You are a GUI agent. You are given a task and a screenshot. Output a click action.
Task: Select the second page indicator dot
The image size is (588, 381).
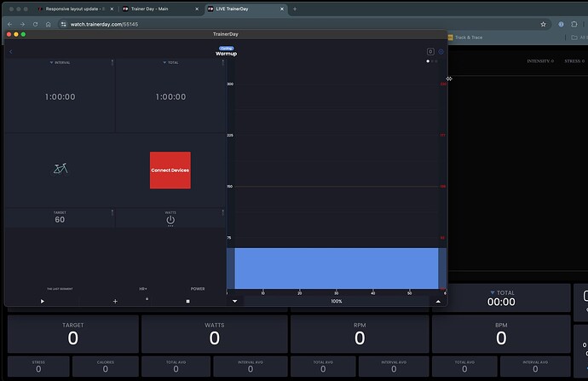(432, 61)
